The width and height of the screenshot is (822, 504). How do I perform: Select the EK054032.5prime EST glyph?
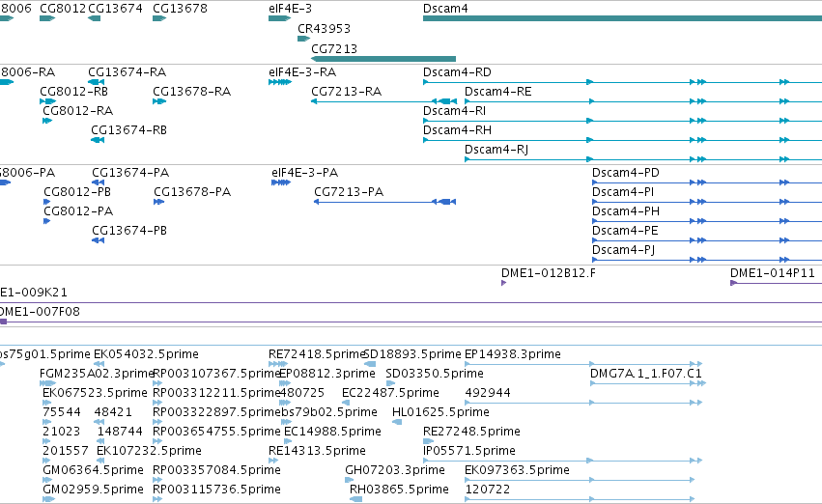[99, 364]
